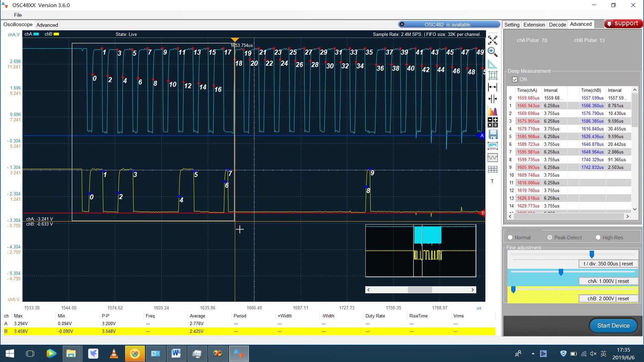Click the t/div time base slider handle
This screenshot has width=644, height=362.
tap(592, 254)
